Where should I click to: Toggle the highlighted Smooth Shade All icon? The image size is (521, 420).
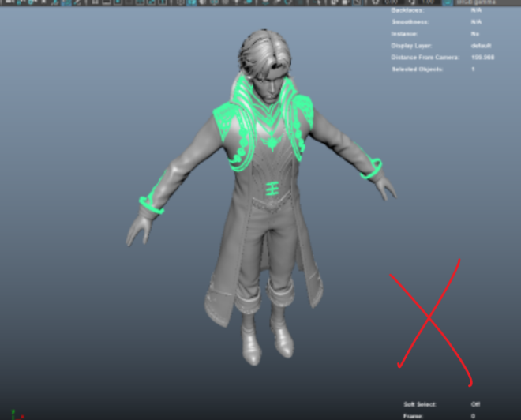[x=189, y=3]
